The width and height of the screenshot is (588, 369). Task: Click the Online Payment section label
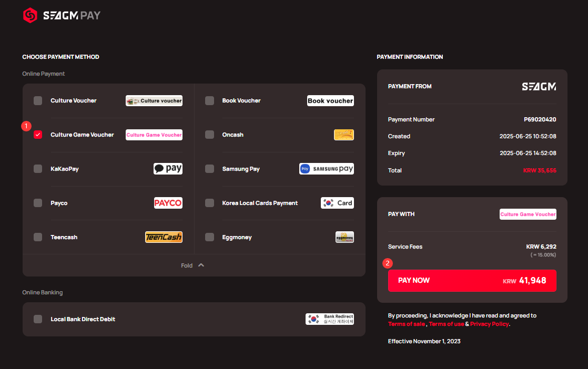(x=44, y=74)
